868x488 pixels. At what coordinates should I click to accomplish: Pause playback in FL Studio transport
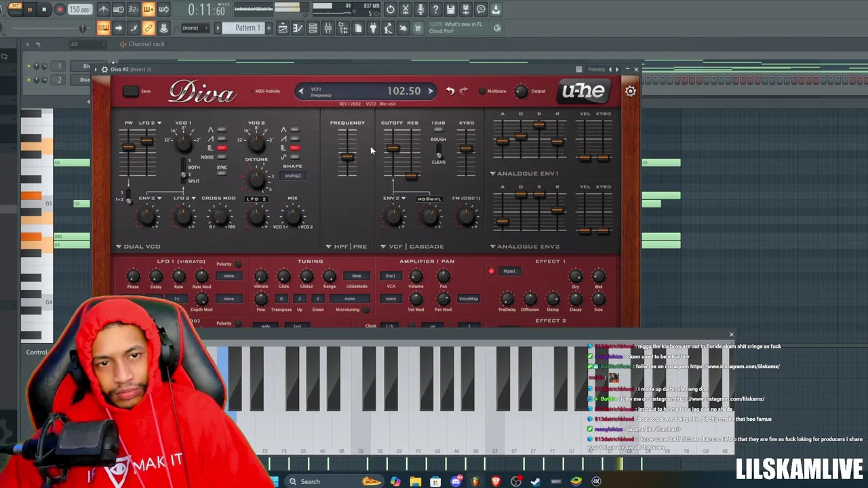tap(30, 9)
